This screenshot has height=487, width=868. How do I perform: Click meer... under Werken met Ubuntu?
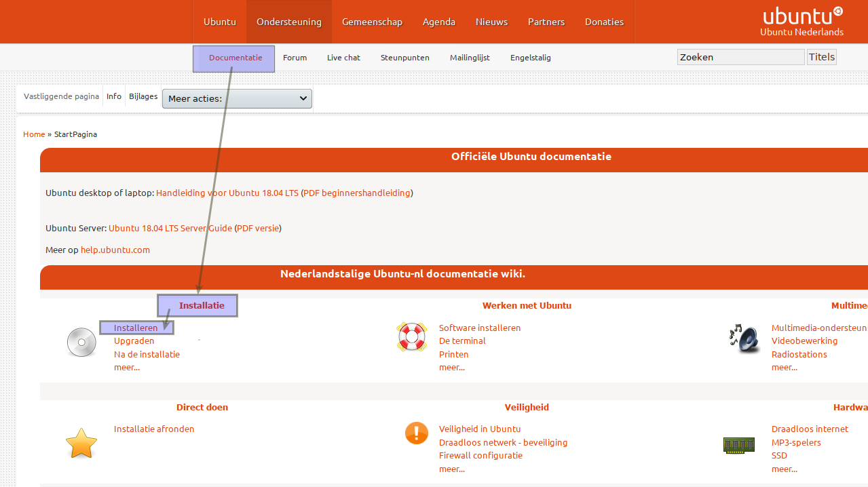click(x=452, y=368)
